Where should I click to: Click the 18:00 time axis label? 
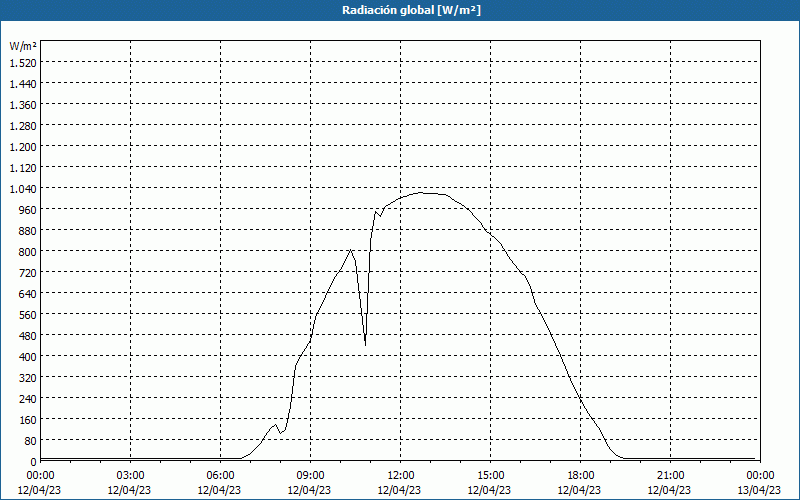(x=581, y=476)
